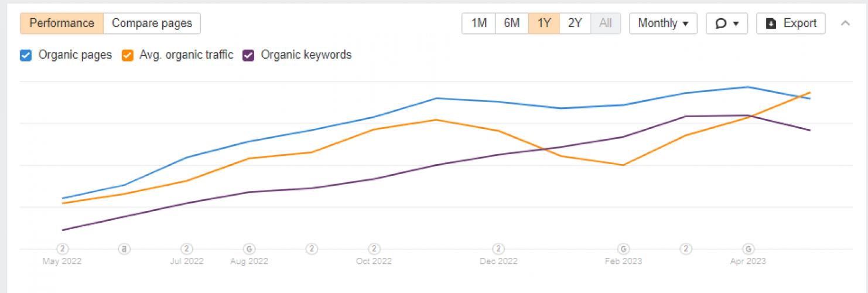The image size is (868, 293).
Task: Click the marker icon above Dec 2022
Action: point(498,249)
